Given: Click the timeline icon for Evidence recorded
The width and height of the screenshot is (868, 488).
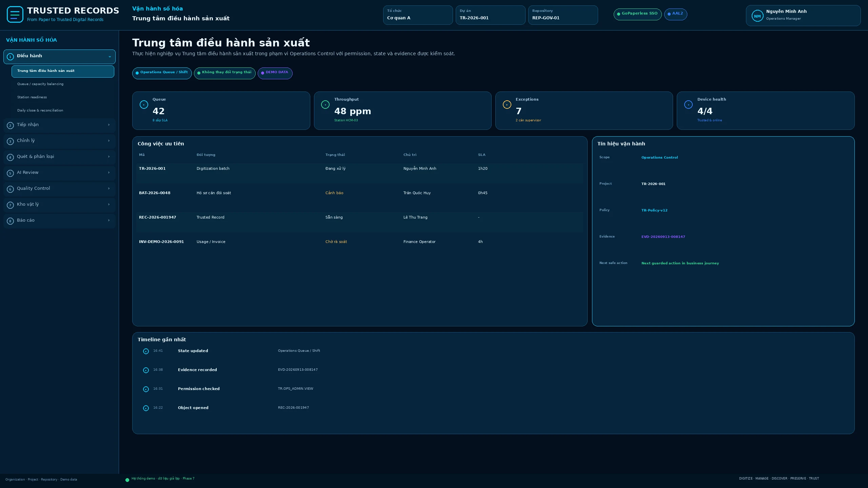Looking at the screenshot, I should (146, 370).
